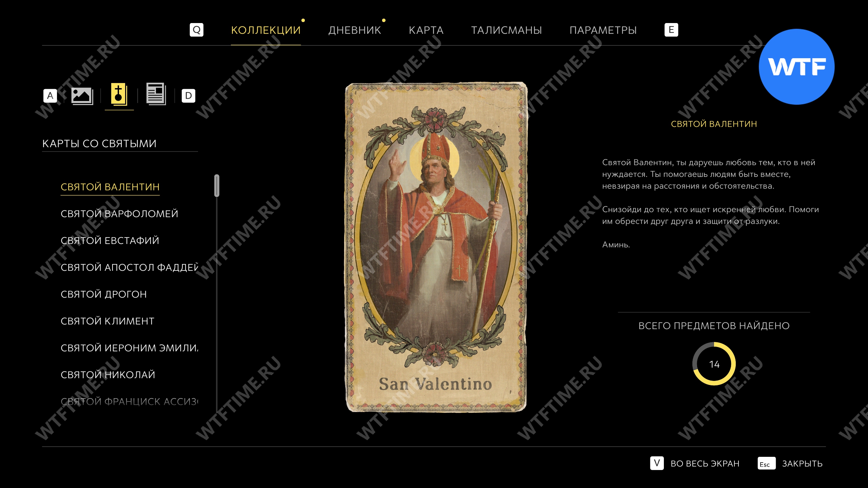Click the San Valentino card image
The height and width of the screenshot is (488, 868).
tap(436, 247)
